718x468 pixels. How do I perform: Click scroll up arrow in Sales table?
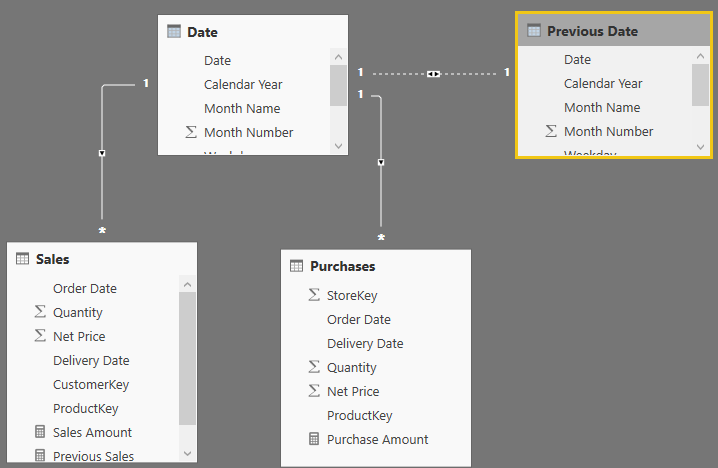187,284
